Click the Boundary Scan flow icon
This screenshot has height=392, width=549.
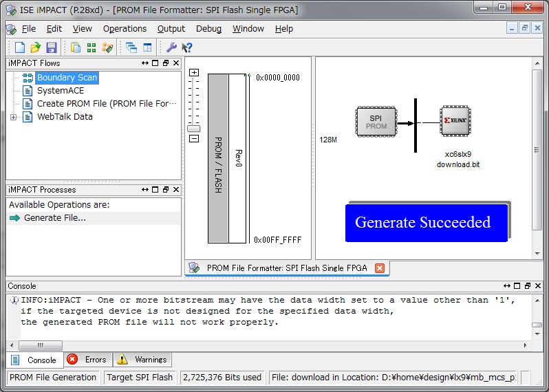pos(28,78)
